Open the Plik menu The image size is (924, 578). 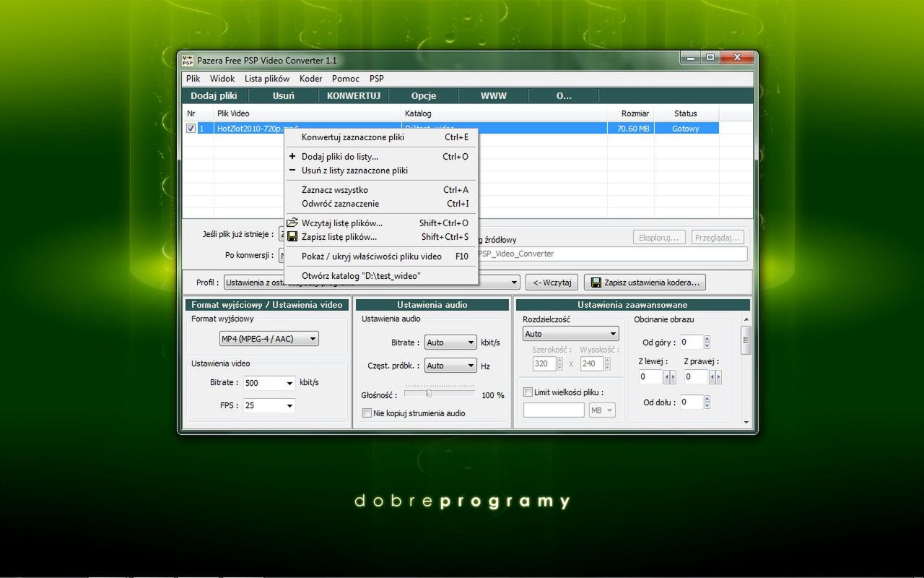tap(193, 79)
